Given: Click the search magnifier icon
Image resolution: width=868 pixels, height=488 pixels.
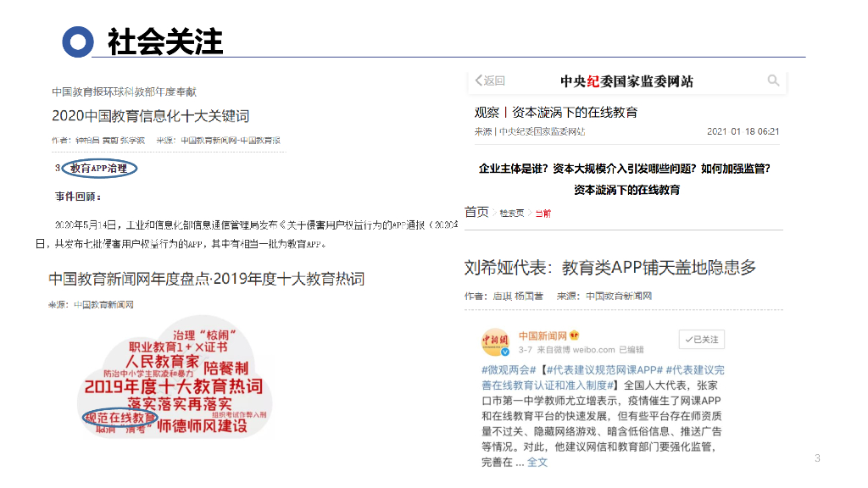Looking at the screenshot, I should (773, 80).
